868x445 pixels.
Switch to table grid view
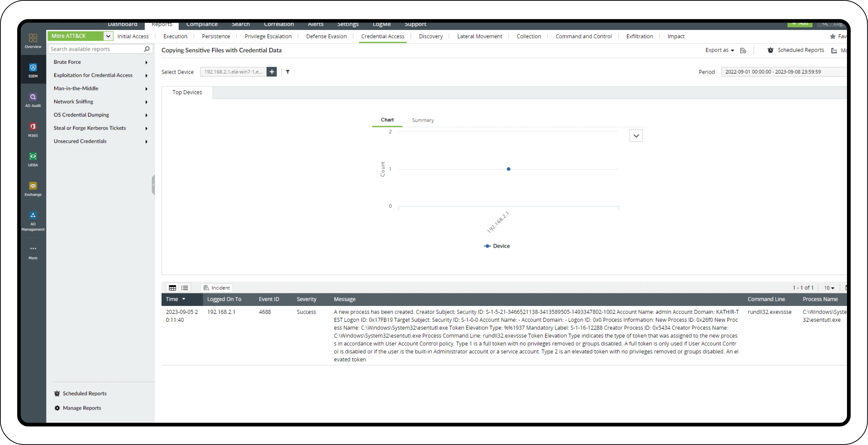[172, 288]
